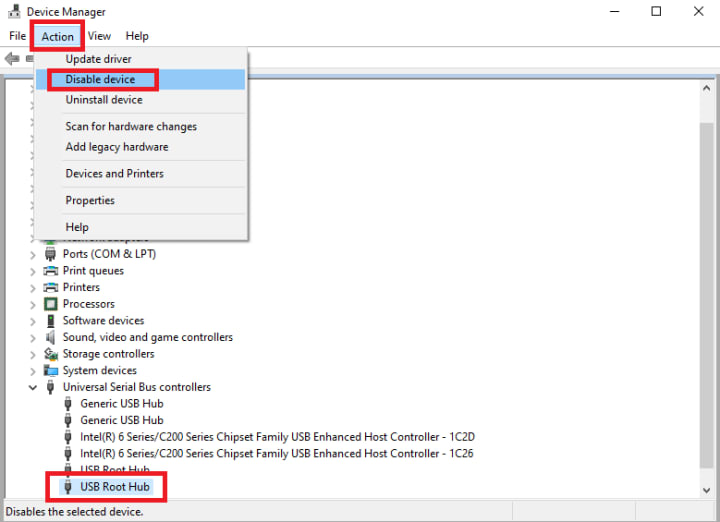
Task: Click the back arrow toolbar icon
Action: [11, 58]
